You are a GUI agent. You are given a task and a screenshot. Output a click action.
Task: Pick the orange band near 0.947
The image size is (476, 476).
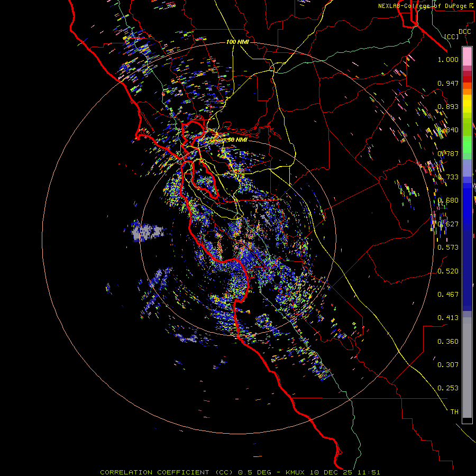coord(467,89)
